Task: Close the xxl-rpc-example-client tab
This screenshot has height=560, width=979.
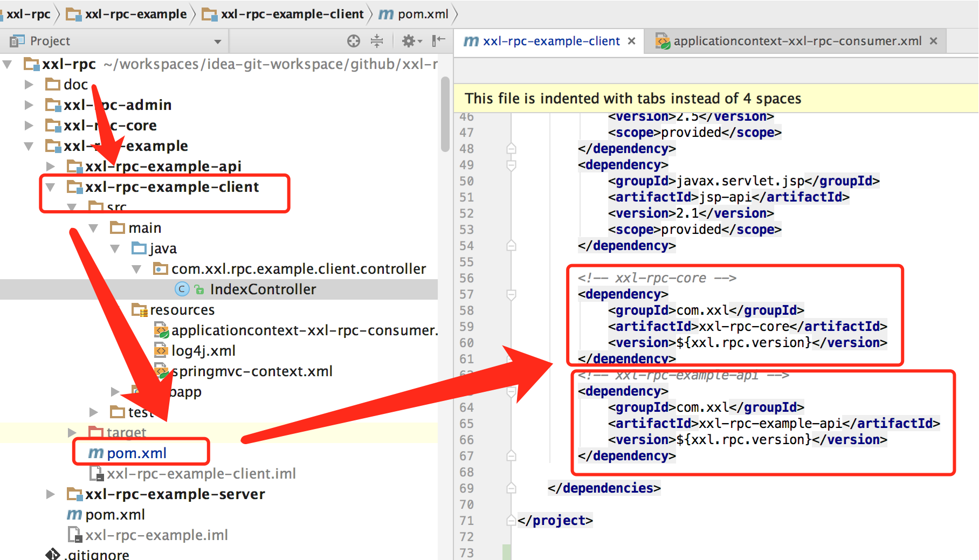Action: tap(632, 41)
